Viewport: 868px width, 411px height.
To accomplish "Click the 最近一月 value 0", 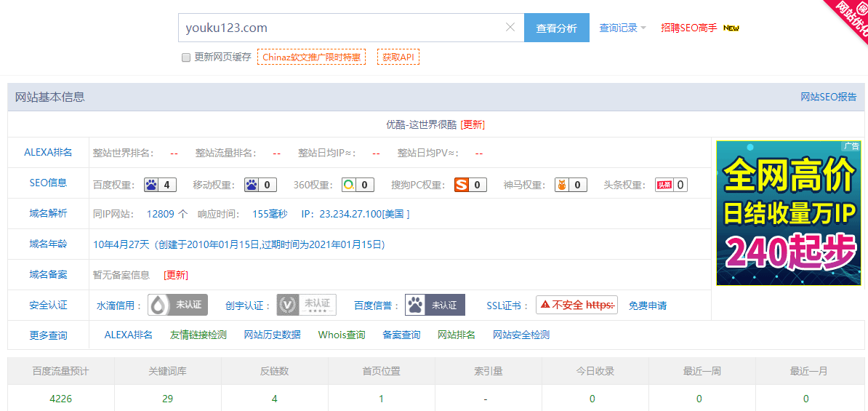I will (x=806, y=399).
